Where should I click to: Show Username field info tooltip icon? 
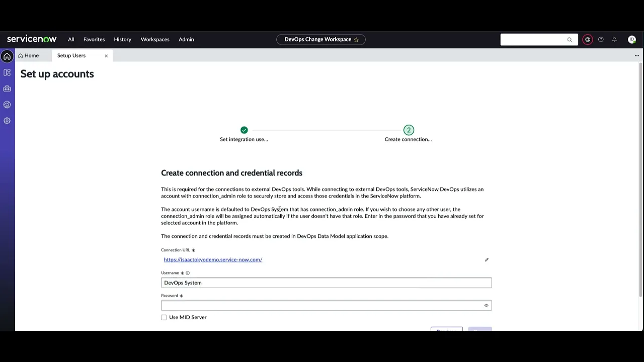coord(188,273)
